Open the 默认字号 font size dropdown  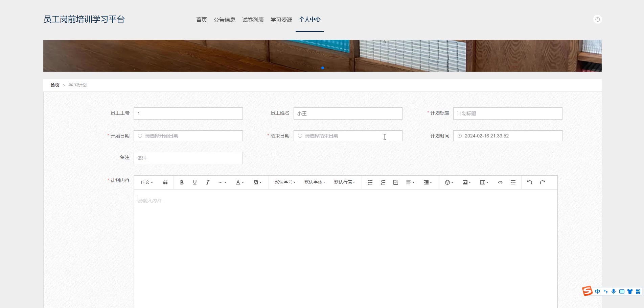pyautogui.click(x=285, y=182)
